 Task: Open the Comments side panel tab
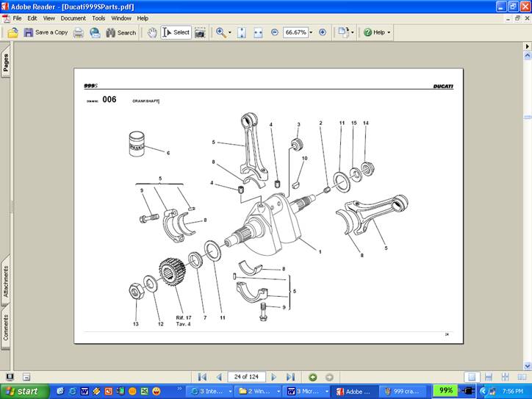pyautogui.click(x=6, y=328)
